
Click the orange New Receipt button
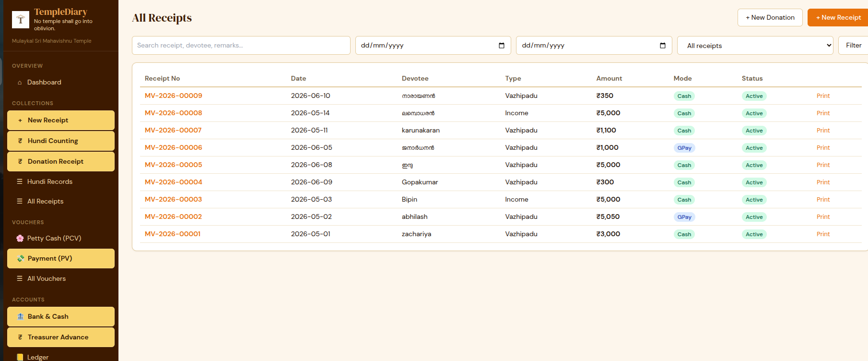pyautogui.click(x=838, y=18)
